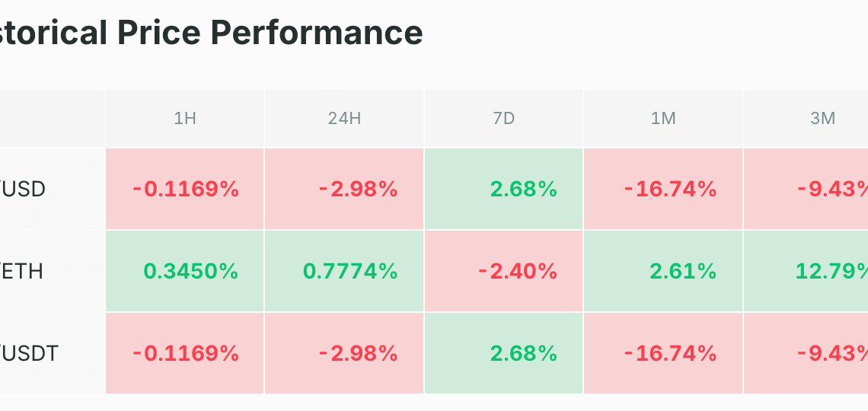Viewport: 868px width, 411px height.
Task: Select the USDT row 7D value 2.68%
Action: (x=524, y=353)
